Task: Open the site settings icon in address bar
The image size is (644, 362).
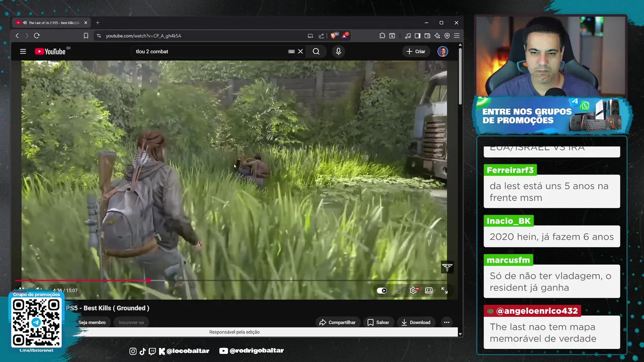Action: [x=99, y=36]
